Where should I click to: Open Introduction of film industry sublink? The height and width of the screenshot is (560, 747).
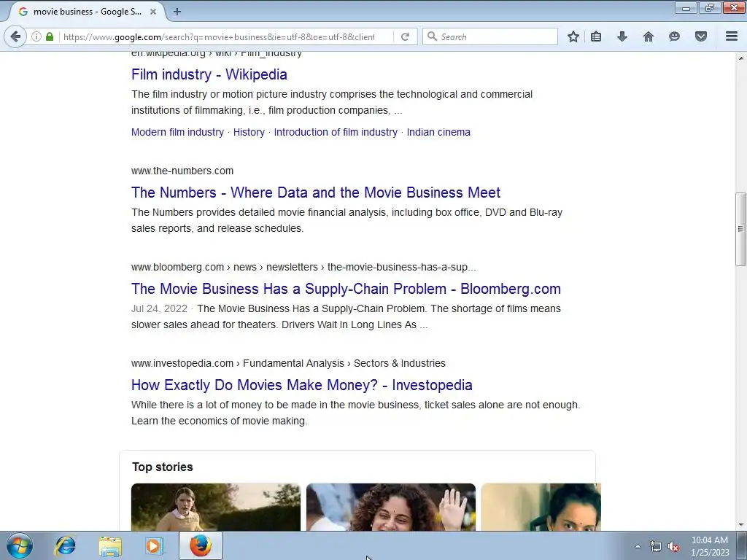[336, 132]
